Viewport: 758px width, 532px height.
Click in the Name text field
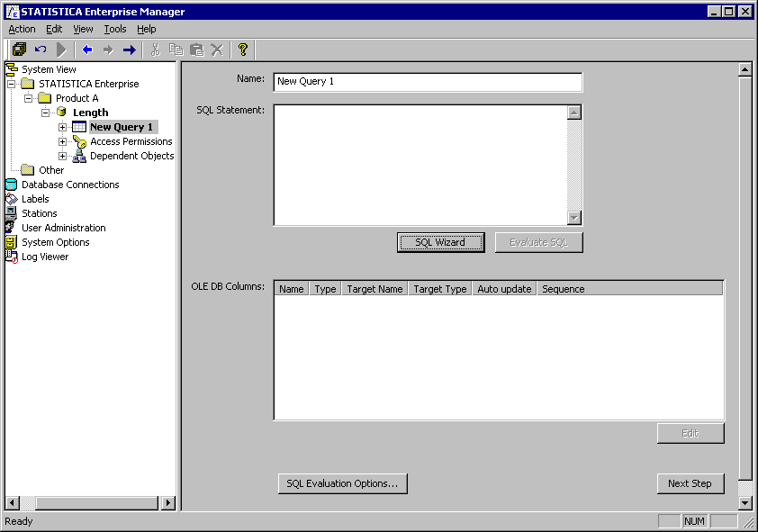428,82
